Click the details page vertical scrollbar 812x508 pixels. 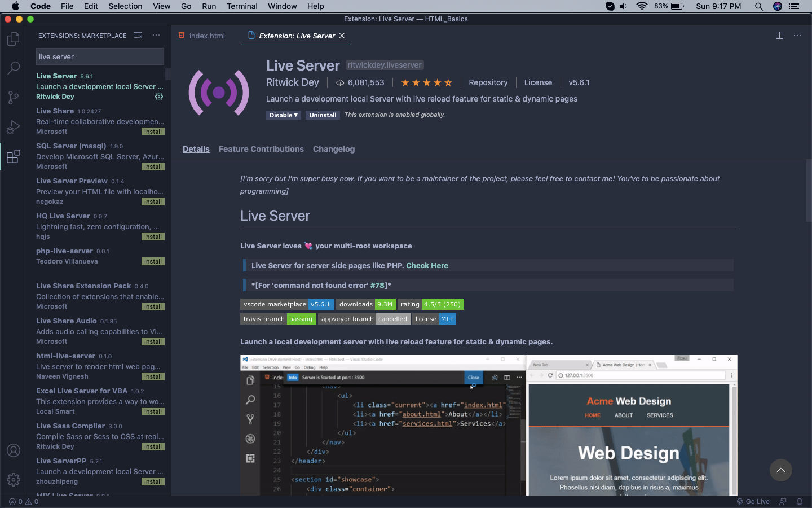tap(809, 190)
